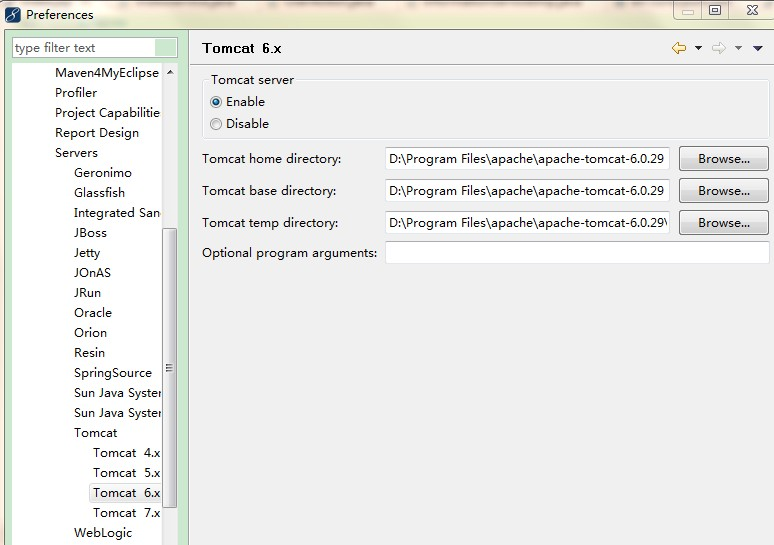Click the Preferences window app icon
The width and height of the screenshot is (774, 545).
pos(13,15)
